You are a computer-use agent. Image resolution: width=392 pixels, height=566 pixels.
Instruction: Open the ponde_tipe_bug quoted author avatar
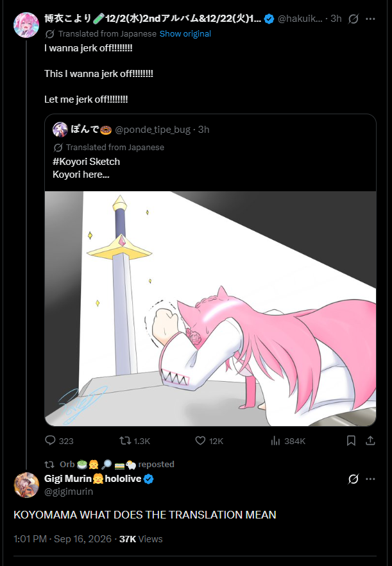point(60,129)
